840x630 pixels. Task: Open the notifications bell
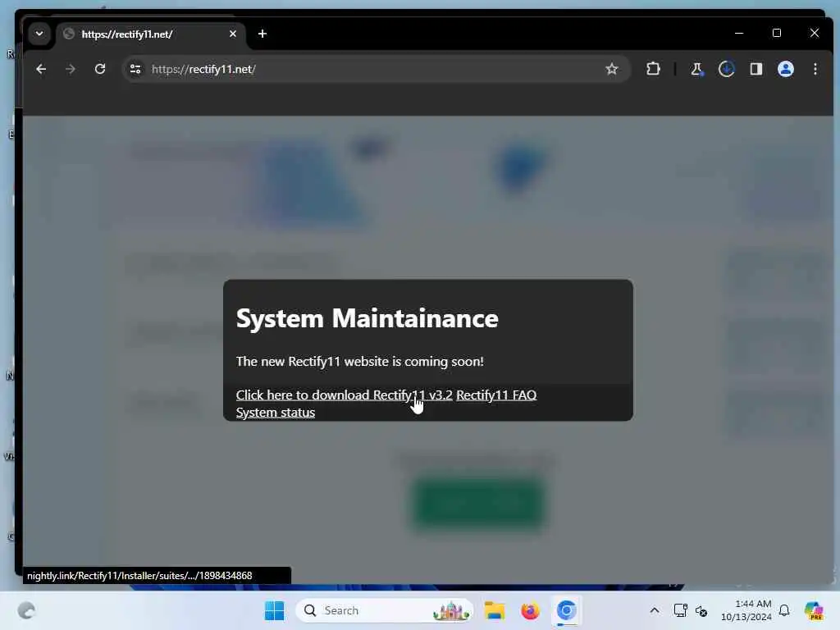tap(784, 610)
